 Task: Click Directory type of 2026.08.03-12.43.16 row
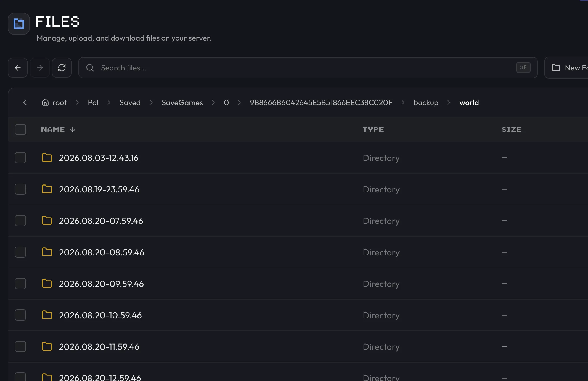point(381,158)
